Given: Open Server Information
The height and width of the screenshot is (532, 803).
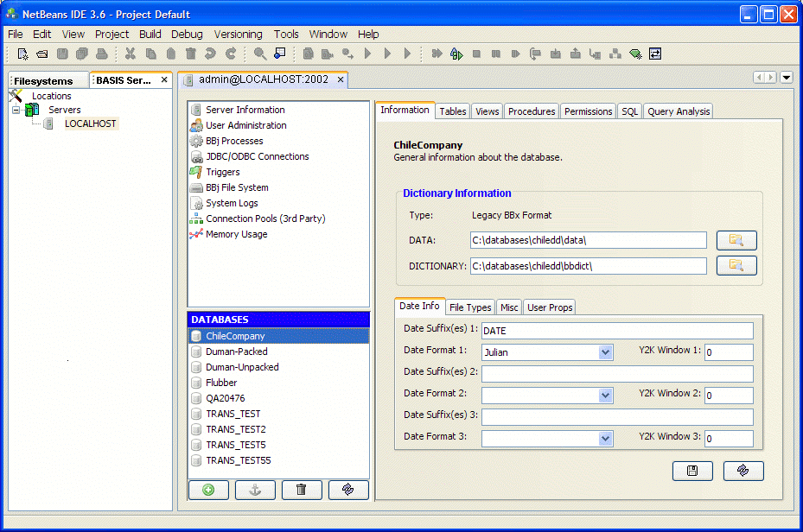Looking at the screenshot, I should 245,110.
